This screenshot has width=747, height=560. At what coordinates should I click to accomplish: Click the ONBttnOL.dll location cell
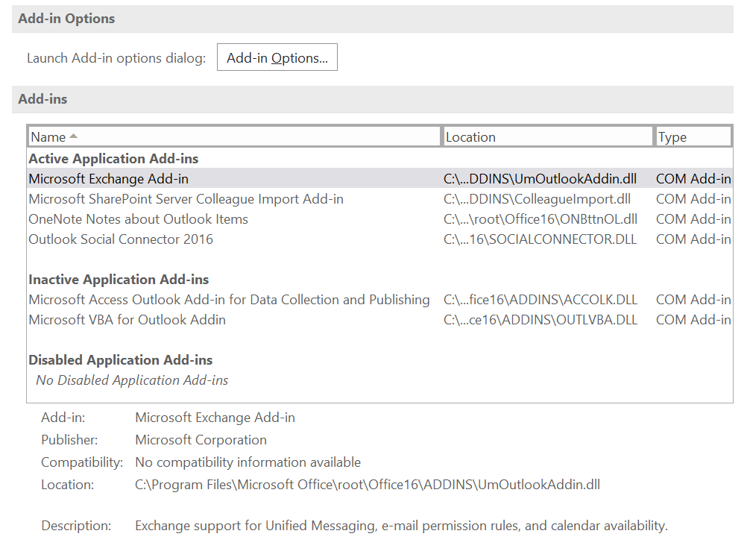540,219
